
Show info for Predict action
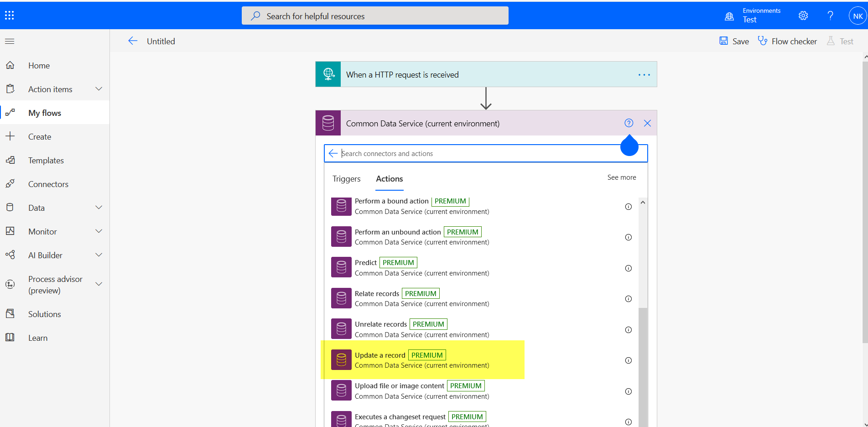pos(628,268)
